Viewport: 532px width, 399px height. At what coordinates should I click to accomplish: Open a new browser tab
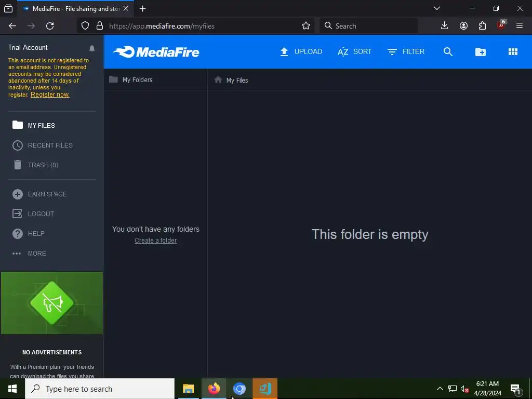pyautogui.click(x=143, y=9)
